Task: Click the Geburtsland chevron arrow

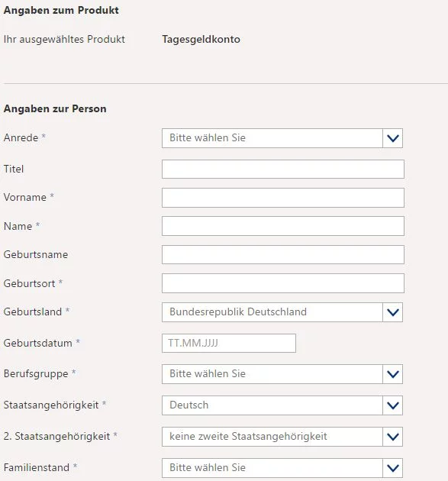Action: point(393,312)
